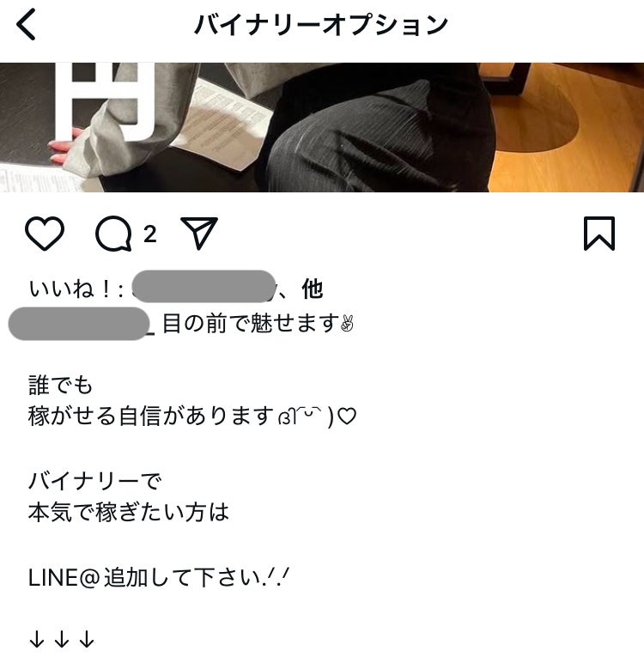Click the バイナリーオプション page title

[x=321, y=25]
